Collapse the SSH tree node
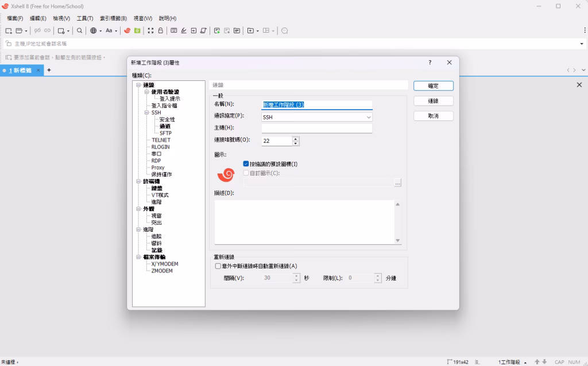The image size is (588, 366). (146, 112)
